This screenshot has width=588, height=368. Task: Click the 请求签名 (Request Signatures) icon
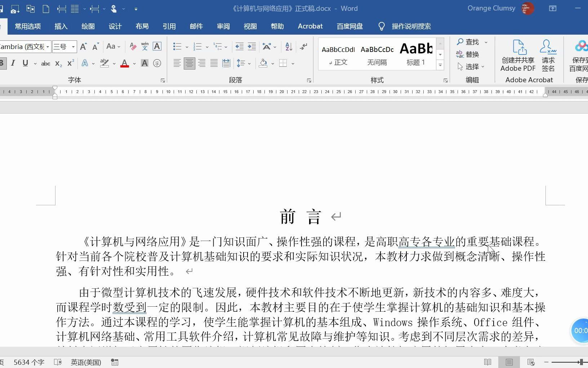pyautogui.click(x=548, y=54)
